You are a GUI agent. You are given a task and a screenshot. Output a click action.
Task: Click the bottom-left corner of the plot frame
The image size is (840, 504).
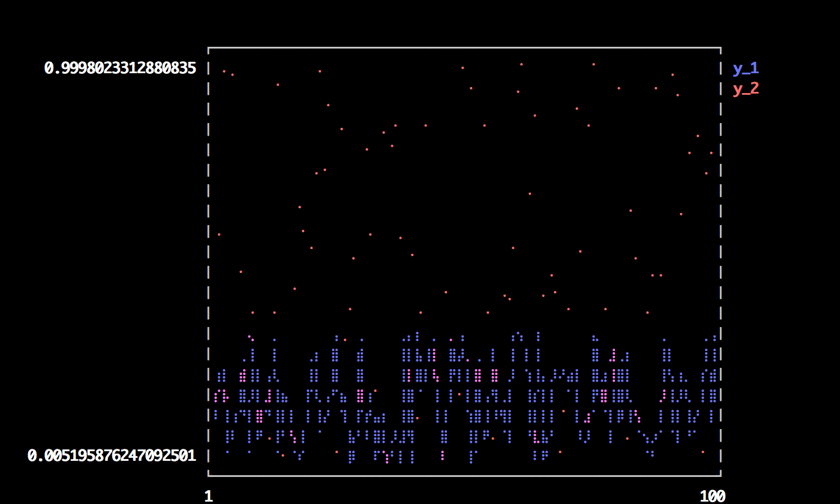coord(208,476)
